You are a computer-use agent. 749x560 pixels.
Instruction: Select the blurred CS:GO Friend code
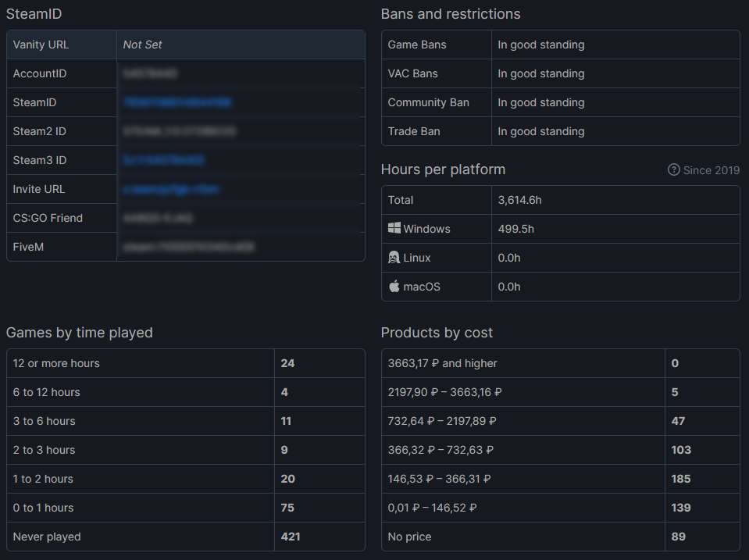158,218
